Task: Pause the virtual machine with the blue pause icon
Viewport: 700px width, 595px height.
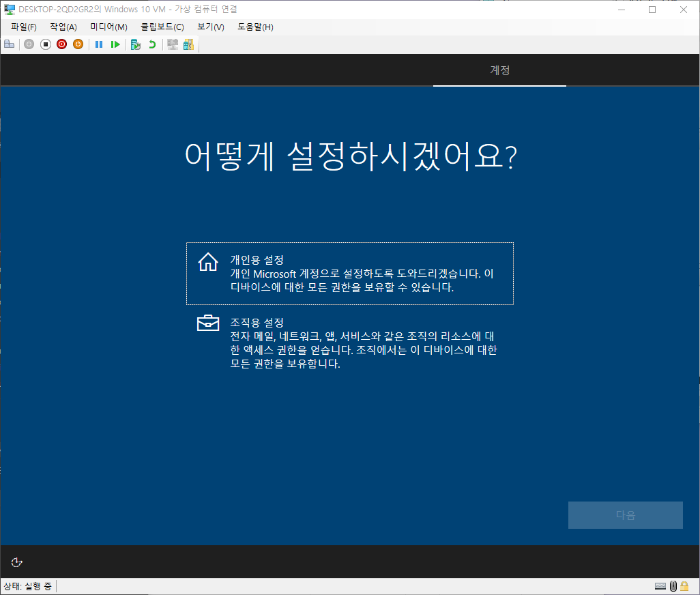Action: [x=99, y=44]
